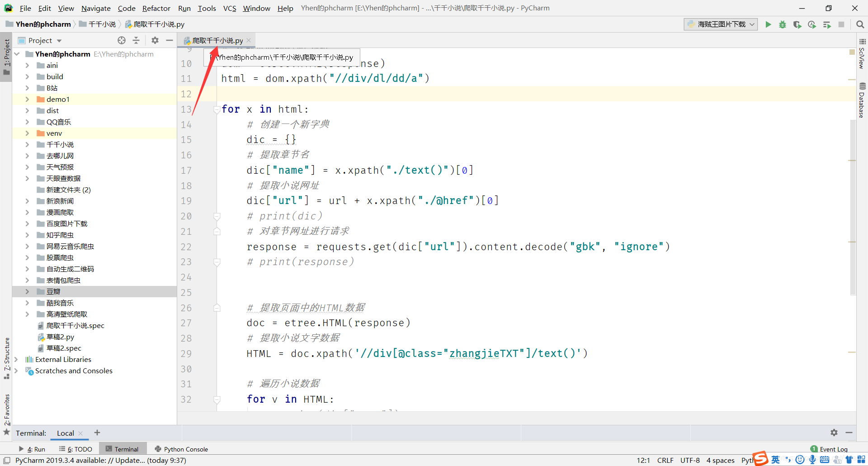Toggle Sogou Chinese/English mode 英
The image size is (868, 466).
776,460
